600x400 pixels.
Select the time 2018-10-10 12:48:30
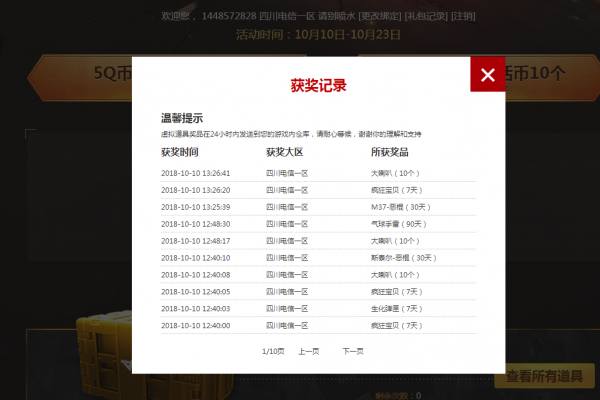196,224
